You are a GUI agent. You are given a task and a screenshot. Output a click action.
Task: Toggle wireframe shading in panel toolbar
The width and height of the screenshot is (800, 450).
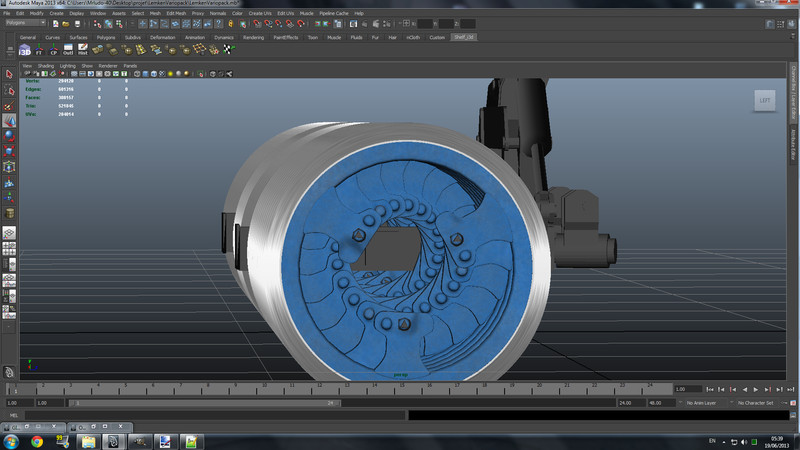coord(137,74)
